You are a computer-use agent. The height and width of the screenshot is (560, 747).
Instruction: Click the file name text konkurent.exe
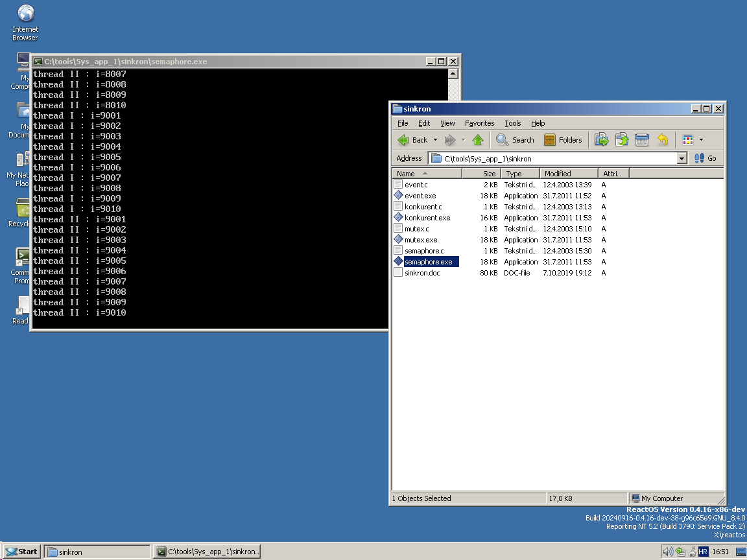(427, 218)
